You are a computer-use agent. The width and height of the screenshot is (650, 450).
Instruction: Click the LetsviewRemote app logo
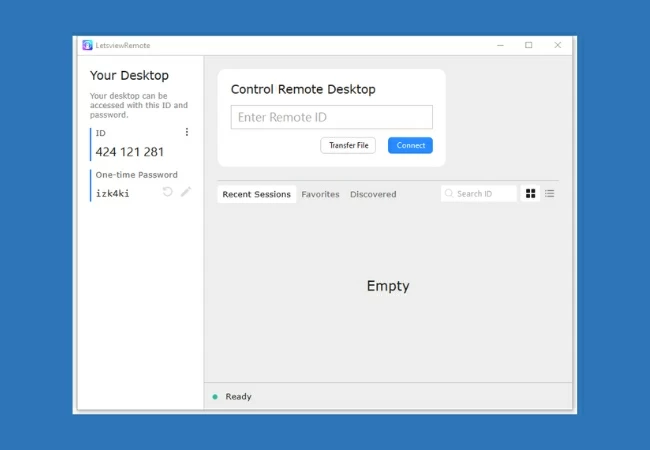click(x=87, y=45)
